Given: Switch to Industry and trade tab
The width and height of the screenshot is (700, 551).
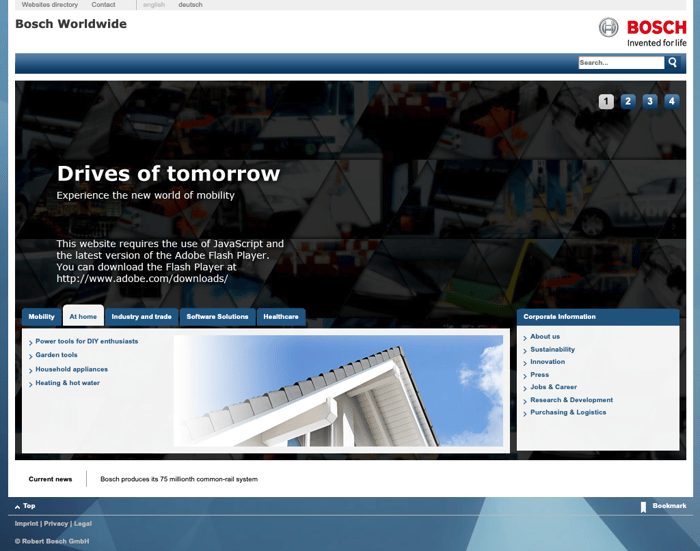Looking at the screenshot, I should 142,317.
